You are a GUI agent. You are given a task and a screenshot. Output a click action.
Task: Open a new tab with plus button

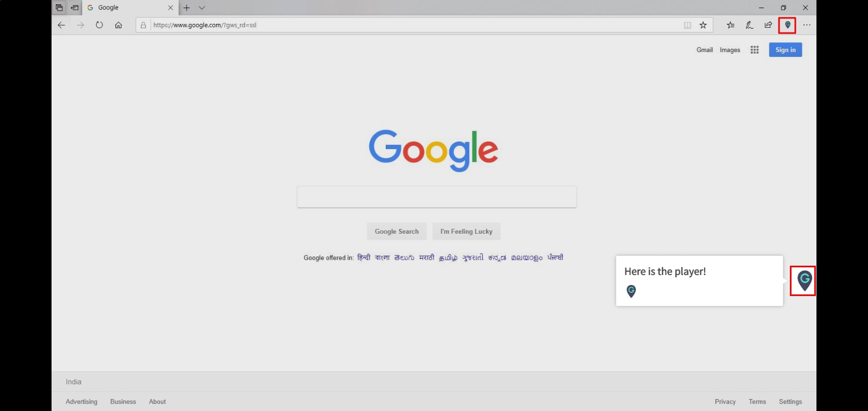pyautogui.click(x=187, y=8)
